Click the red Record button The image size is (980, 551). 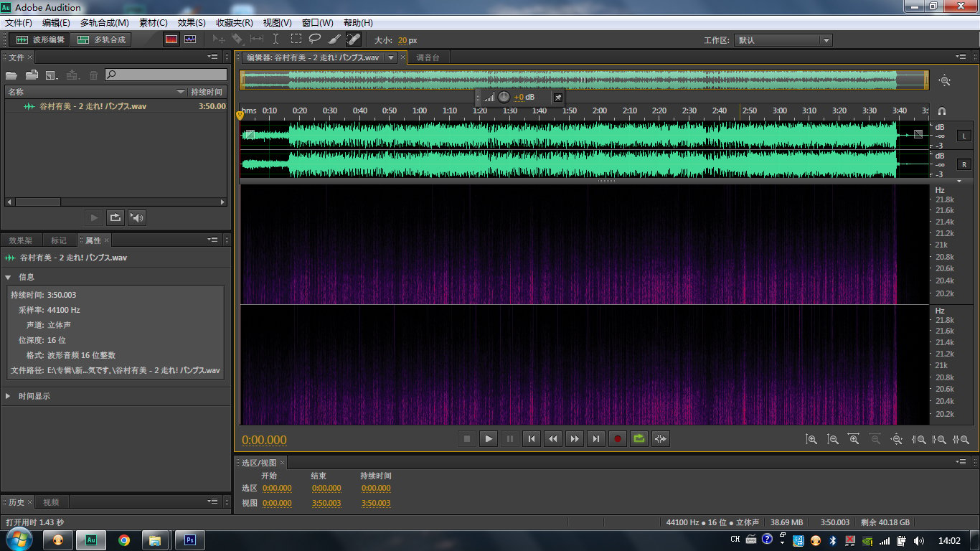(x=618, y=438)
